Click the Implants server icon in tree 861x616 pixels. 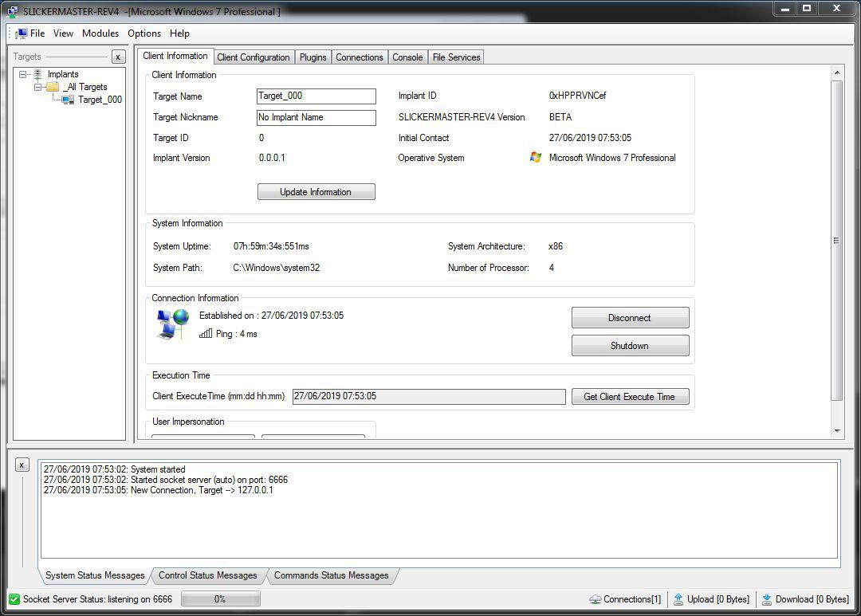37,74
